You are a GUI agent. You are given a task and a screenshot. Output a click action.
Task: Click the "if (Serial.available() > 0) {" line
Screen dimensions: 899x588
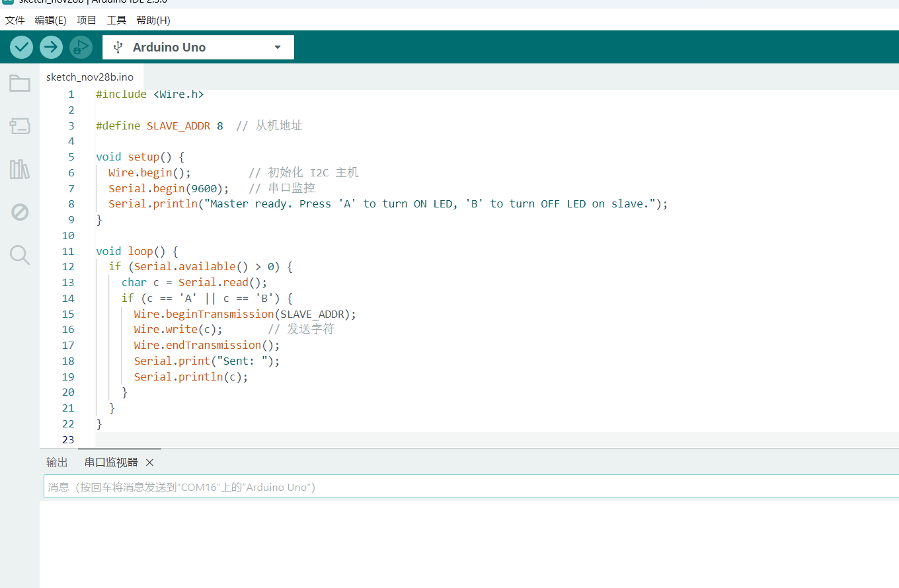pos(201,267)
